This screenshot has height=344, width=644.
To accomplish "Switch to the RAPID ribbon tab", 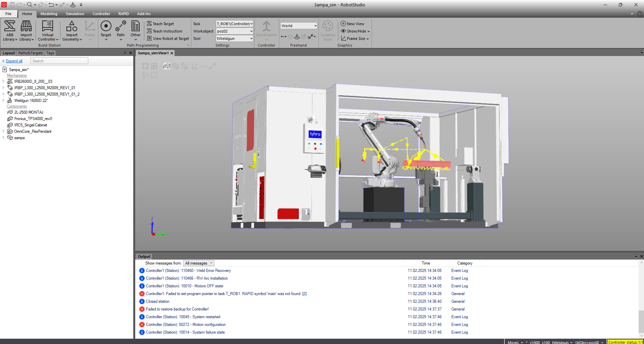I will point(123,14).
